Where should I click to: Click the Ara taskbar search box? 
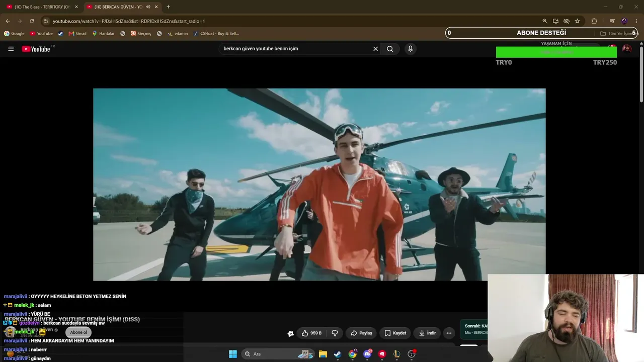[279, 354]
